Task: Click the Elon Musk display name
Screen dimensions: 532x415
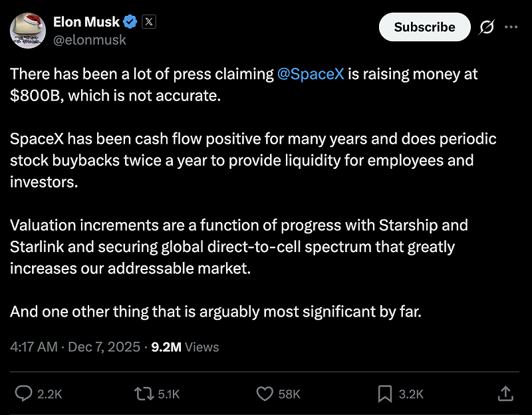Action: click(87, 21)
